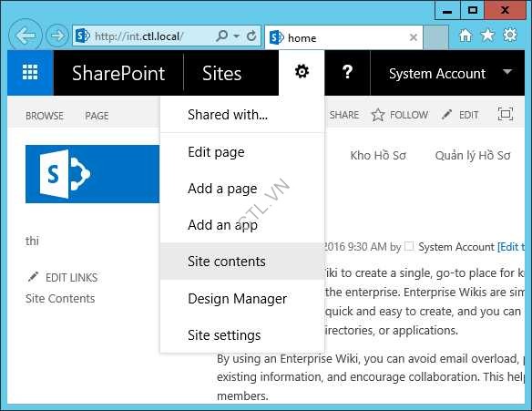
Task: Choose Add an app menu item
Action: pyautogui.click(x=242, y=225)
